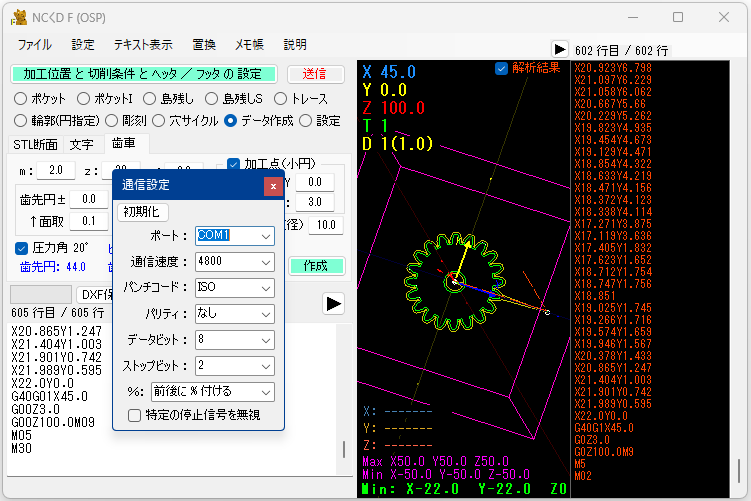Select the 設定 radio button

[305, 121]
